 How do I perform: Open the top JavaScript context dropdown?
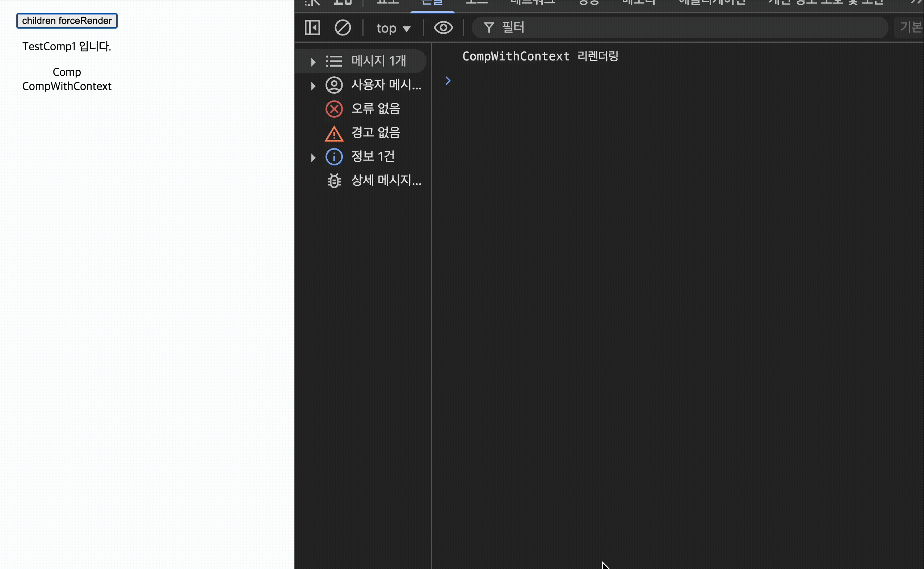(393, 28)
